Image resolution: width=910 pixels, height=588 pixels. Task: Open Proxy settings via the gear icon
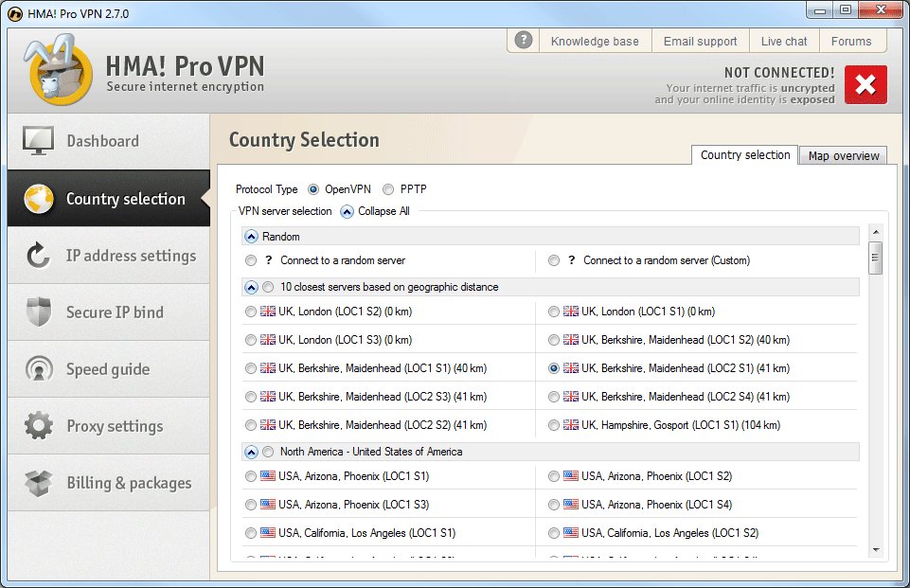(x=38, y=426)
